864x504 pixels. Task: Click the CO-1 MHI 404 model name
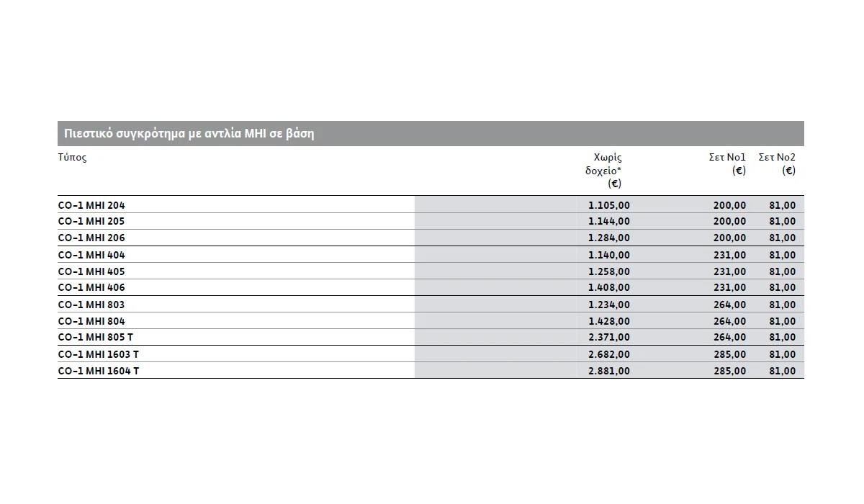91,255
